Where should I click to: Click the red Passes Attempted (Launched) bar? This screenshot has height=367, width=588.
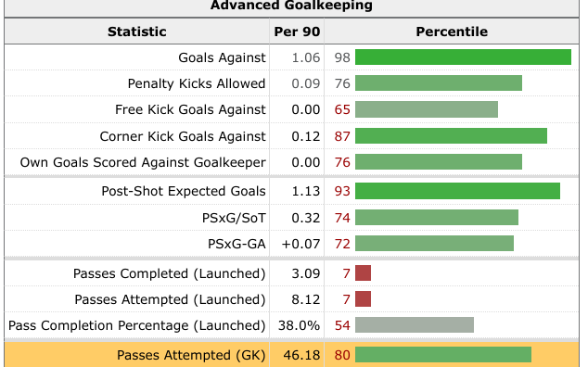(363, 298)
